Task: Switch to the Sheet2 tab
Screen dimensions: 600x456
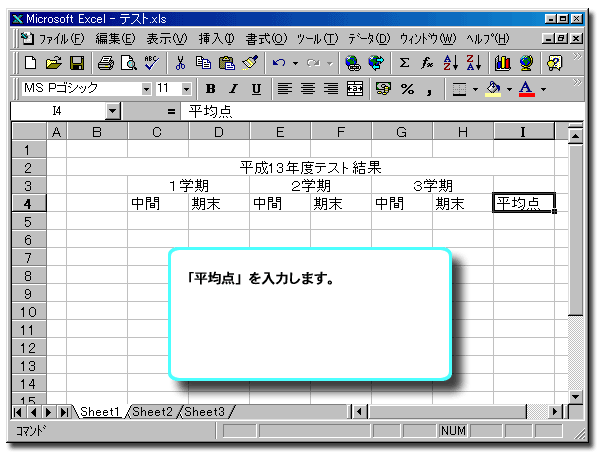Action: (152, 412)
